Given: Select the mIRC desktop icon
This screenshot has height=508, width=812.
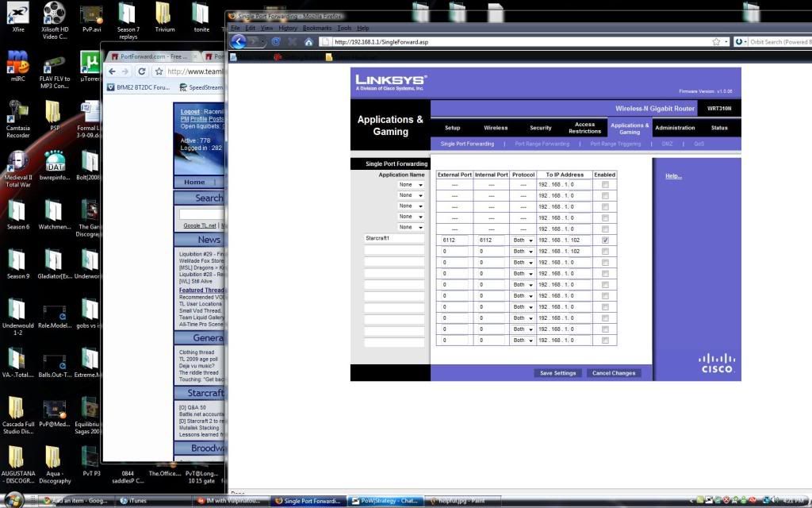Looking at the screenshot, I should [18, 66].
